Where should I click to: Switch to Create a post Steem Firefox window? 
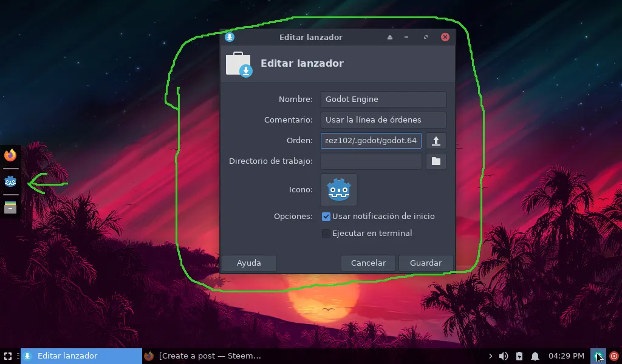(x=202, y=356)
